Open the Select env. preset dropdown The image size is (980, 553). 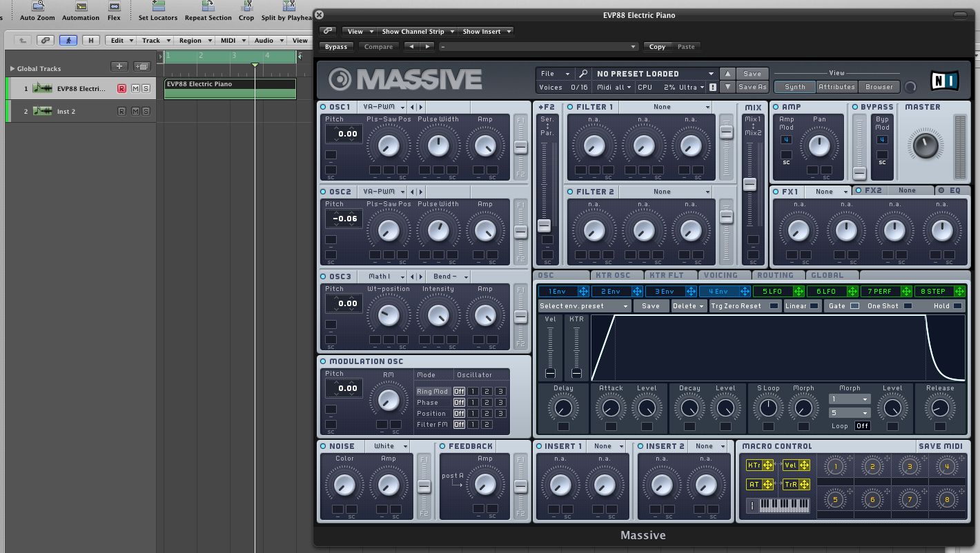point(584,306)
